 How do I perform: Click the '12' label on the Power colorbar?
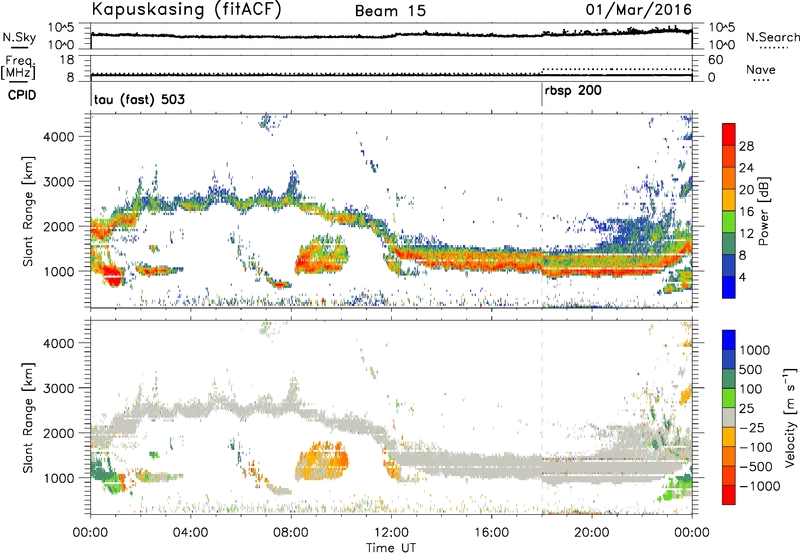click(x=746, y=234)
